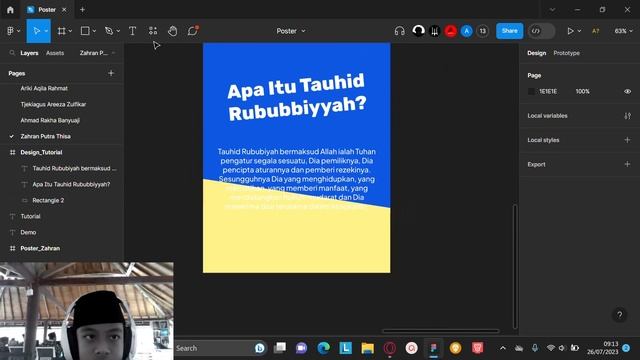Show the 13 more collaborators badge
640x360 pixels.
[482, 31]
